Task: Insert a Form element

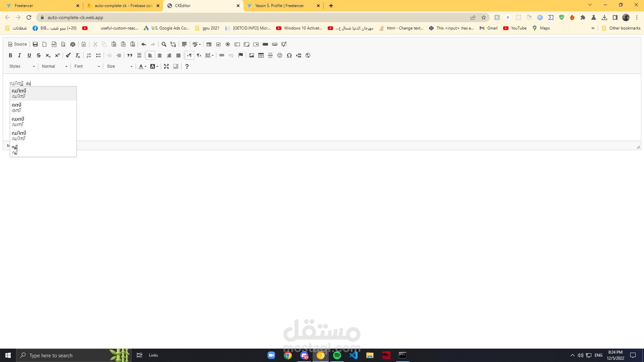Action: (209, 44)
